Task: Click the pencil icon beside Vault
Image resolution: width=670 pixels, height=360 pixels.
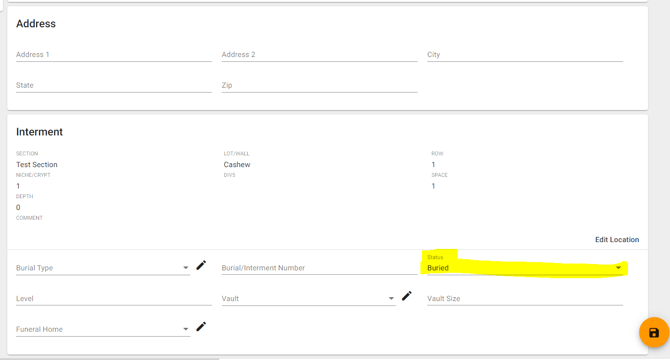Action: pyautogui.click(x=406, y=296)
